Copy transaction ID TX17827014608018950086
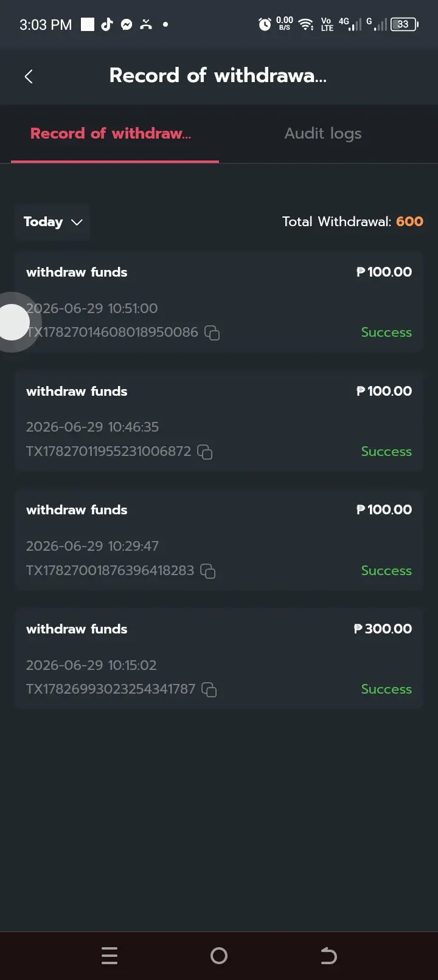Screen dimensions: 438x980 [212, 333]
